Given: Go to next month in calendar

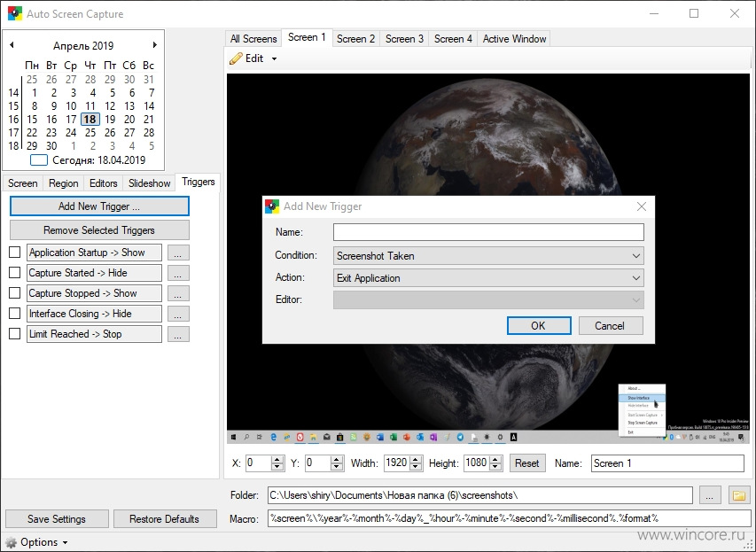Looking at the screenshot, I should point(155,45).
